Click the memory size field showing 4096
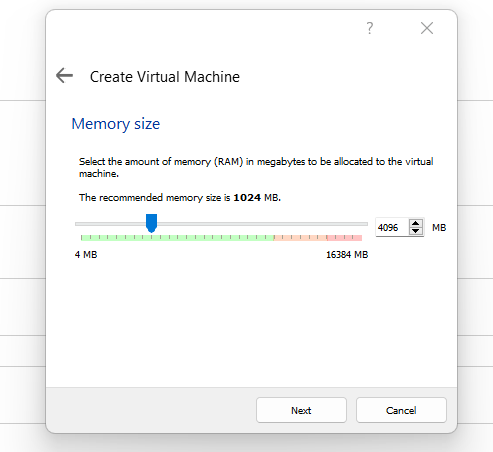This screenshot has width=493, height=452. coord(392,228)
